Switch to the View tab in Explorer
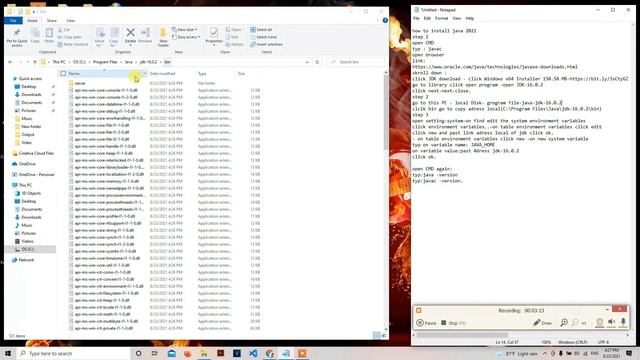 pyautogui.click(x=70, y=20)
